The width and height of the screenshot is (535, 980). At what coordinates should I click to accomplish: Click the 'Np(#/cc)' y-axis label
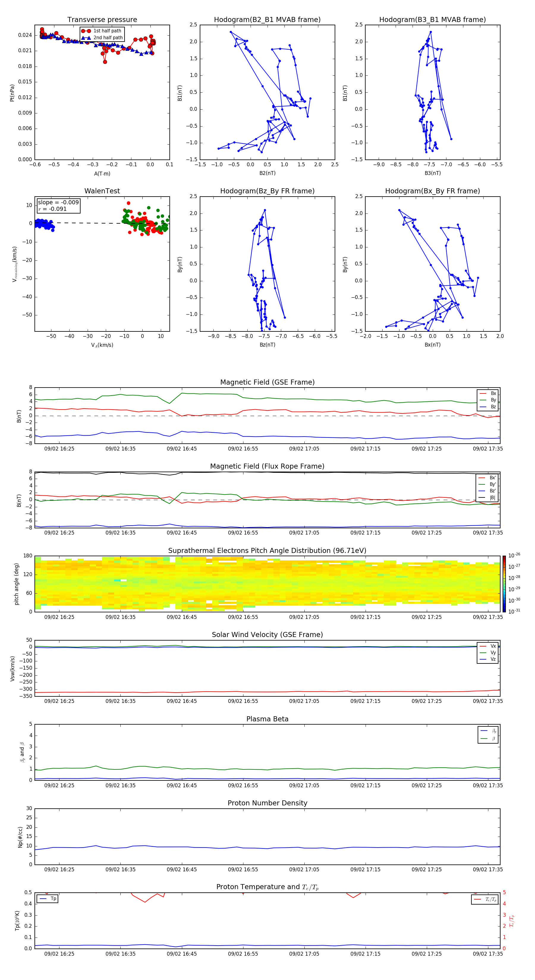click(x=20, y=837)
